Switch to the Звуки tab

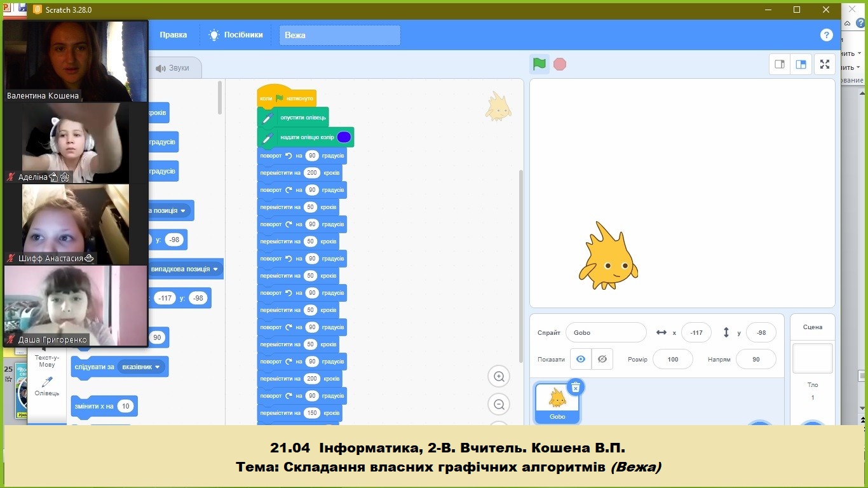tap(173, 68)
